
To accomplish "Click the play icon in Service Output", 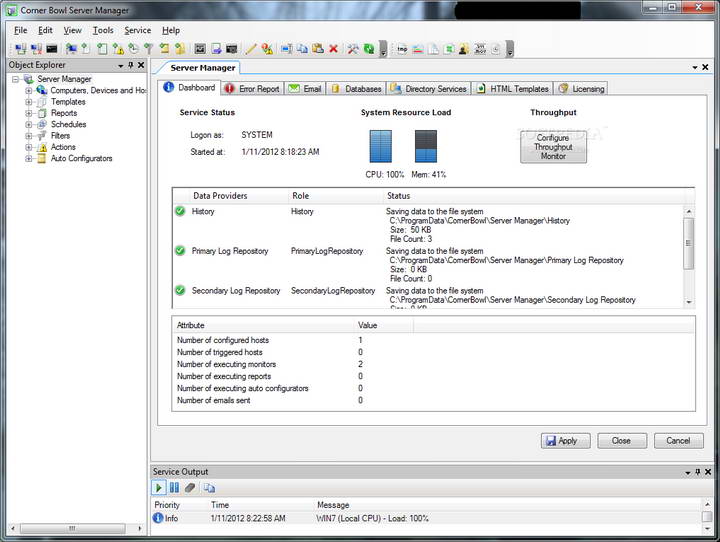I will point(159,487).
